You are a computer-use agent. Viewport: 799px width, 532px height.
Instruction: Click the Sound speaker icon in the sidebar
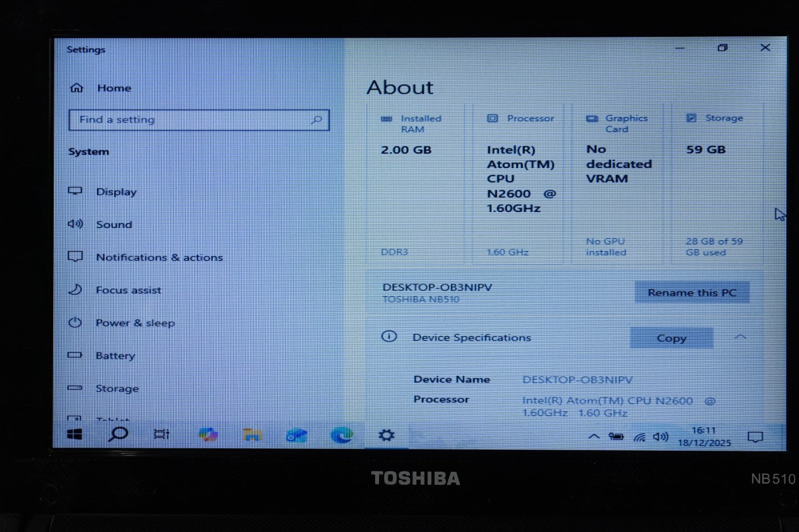tap(75, 224)
